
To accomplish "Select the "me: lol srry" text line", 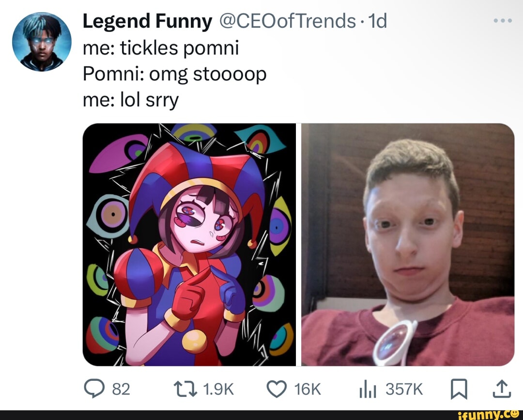I will click(131, 101).
